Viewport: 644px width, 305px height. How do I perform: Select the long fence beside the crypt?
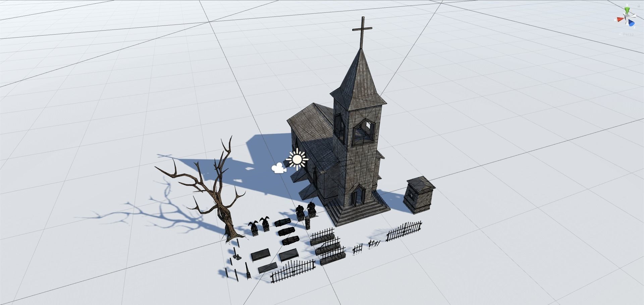click(404, 231)
